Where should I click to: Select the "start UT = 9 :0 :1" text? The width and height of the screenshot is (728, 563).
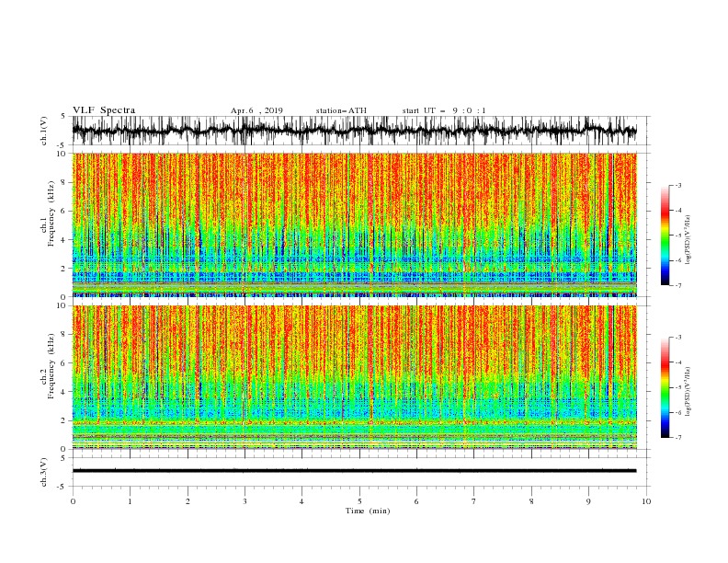coord(444,110)
